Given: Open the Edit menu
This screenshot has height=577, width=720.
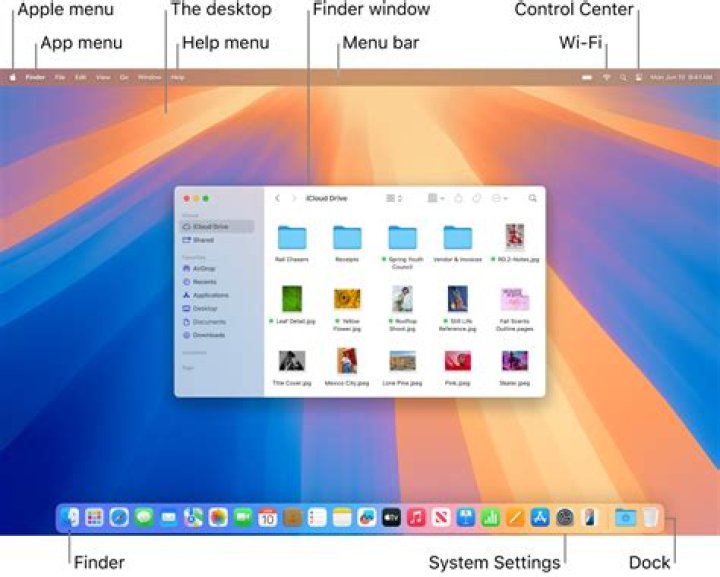Looking at the screenshot, I should click(81, 78).
